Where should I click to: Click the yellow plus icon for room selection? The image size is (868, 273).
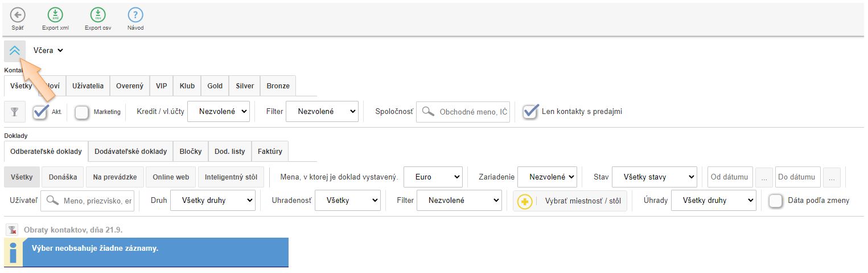525,201
